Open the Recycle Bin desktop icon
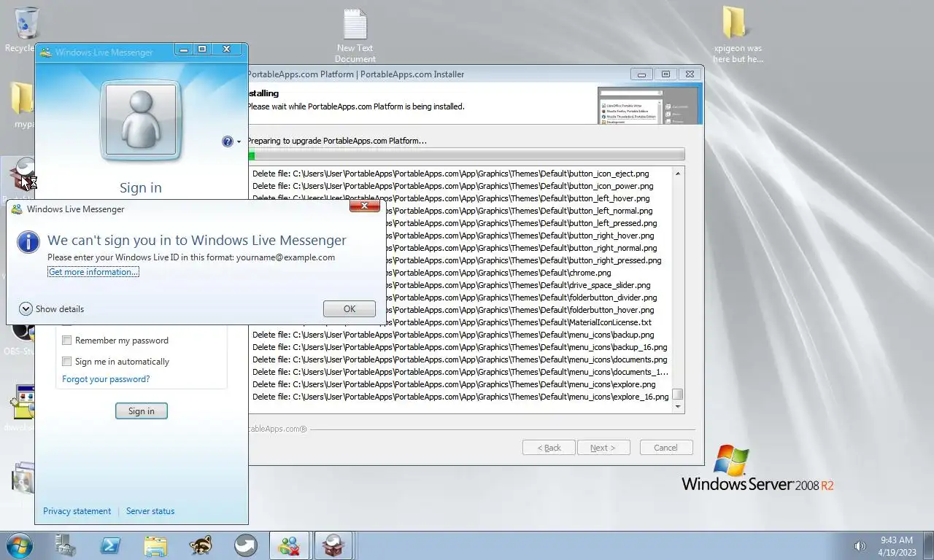Image resolution: width=934 pixels, height=560 pixels. tap(26, 23)
